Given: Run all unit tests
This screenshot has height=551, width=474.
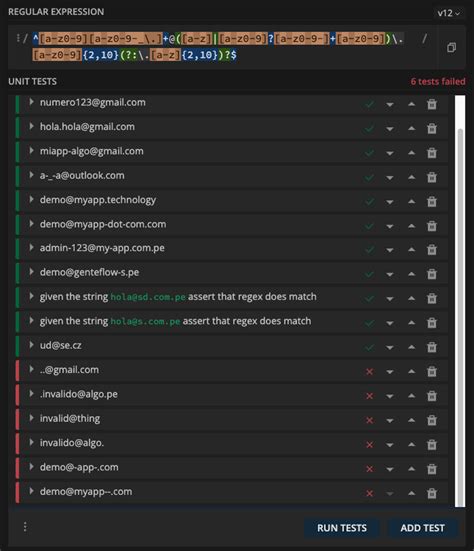Looking at the screenshot, I should pyautogui.click(x=342, y=528).
